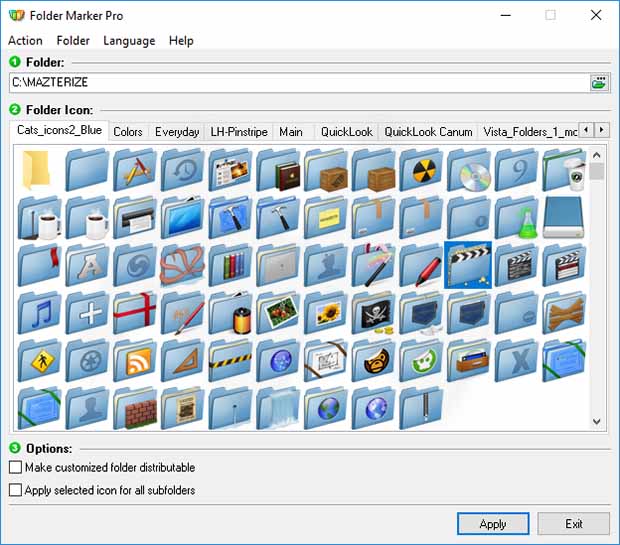
Task: Choose the coffee cup with router folder icon
Action: point(38,217)
